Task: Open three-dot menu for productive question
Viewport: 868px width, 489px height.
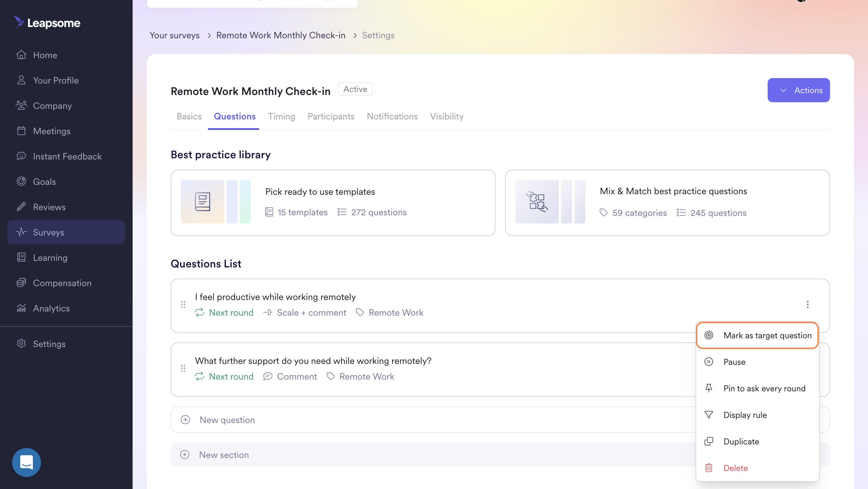Action: point(807,304)
